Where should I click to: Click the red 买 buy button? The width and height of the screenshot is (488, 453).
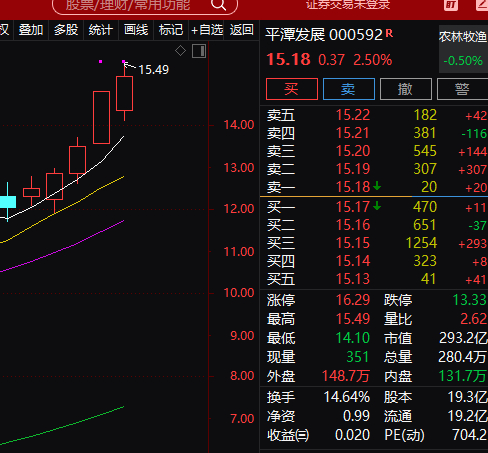click(292, 89)
